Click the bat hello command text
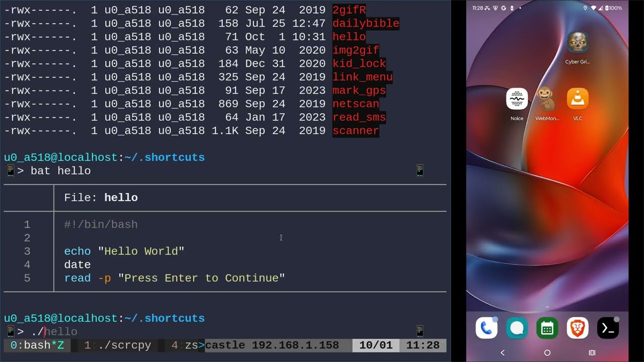 (x=60, y=171)
